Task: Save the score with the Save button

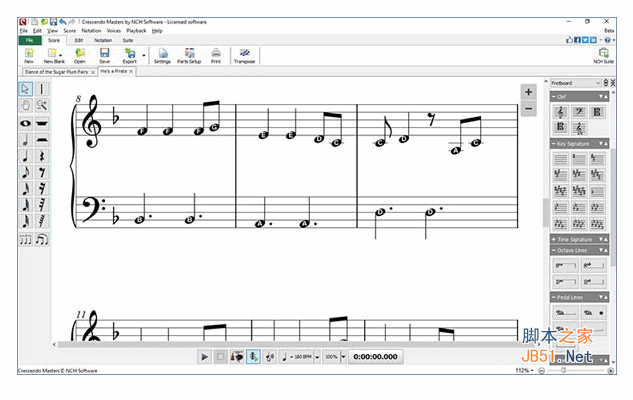Action: click(x=105, y=56)
